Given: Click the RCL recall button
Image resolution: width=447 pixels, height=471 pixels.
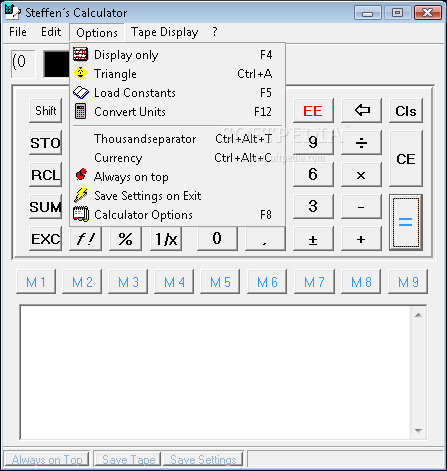Looking at the screenshot, I should tap(45, 175).
